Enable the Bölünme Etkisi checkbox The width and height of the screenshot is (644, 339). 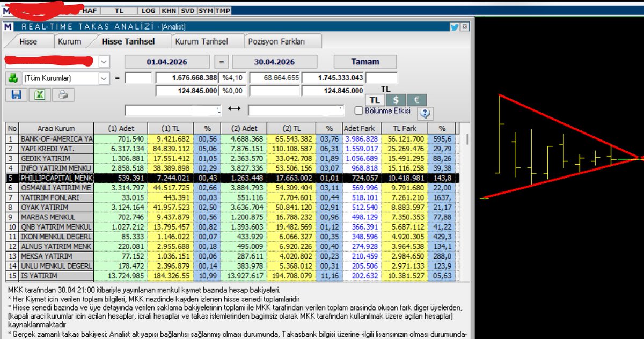[359, 110]
